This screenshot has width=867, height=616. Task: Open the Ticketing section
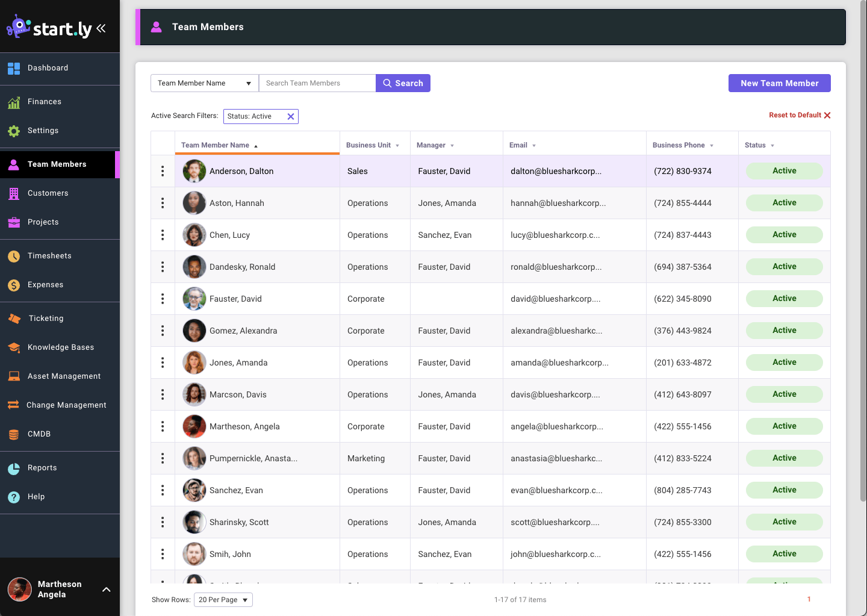point(46,318)
